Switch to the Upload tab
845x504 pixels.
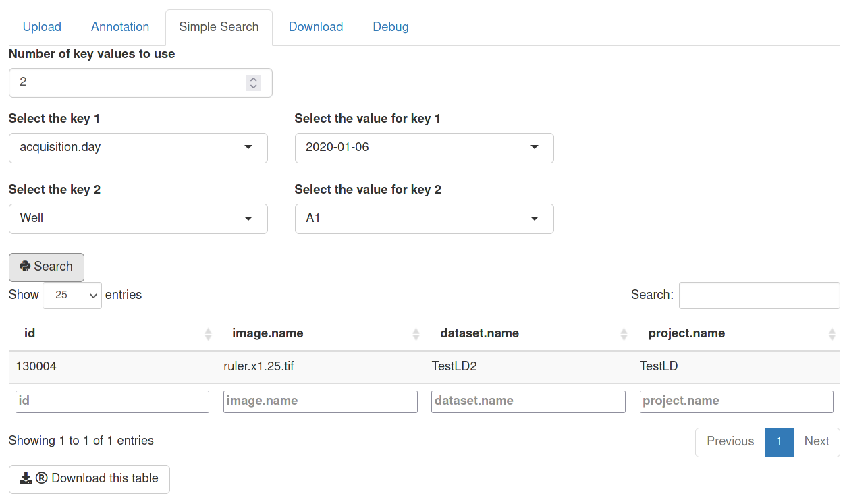pyautogui.click(x=42, y=27)
